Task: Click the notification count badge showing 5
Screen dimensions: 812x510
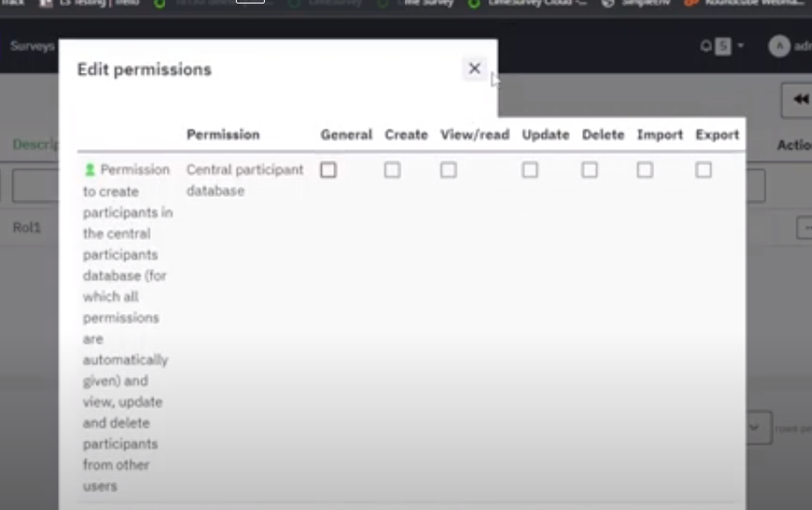Action: point(723,46)
